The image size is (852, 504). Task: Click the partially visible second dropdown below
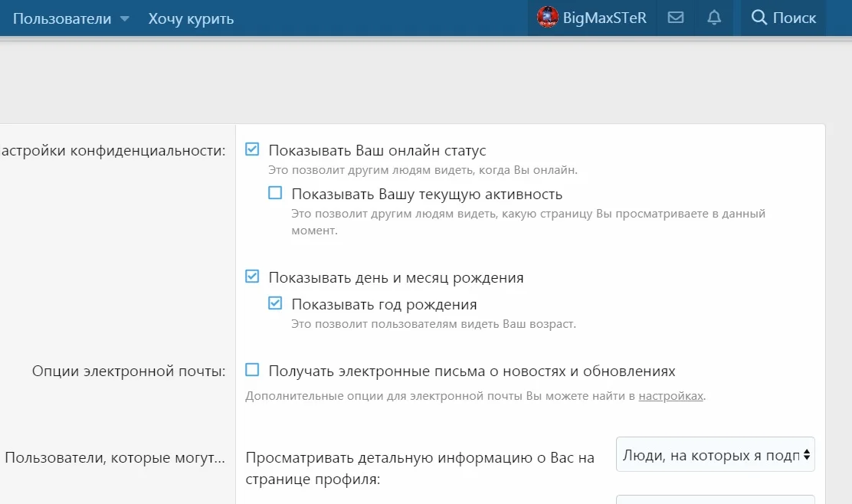click(x=715, y=499)
